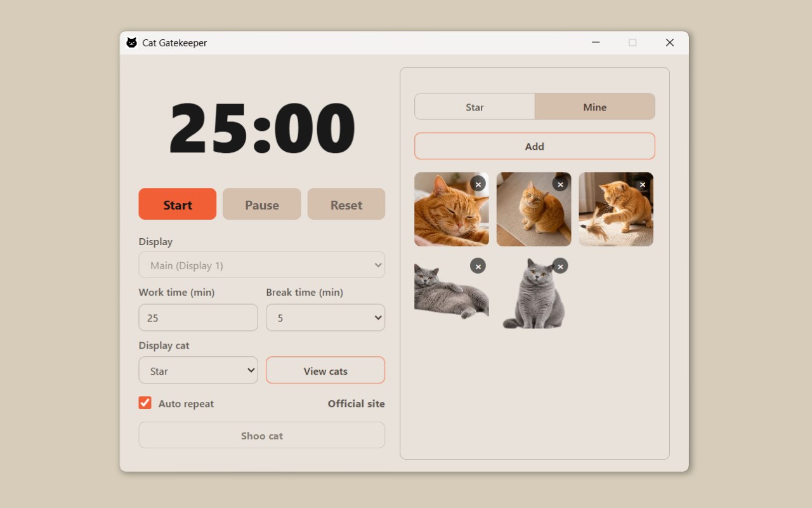812x508 pixels.
Task: Open the Display monitor dropdown
Action: (x=262, y=265)
